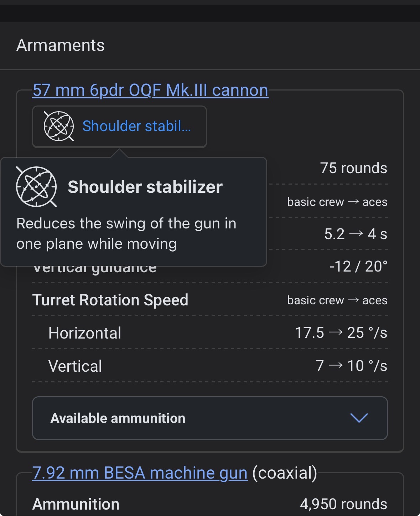The width and height of the screenshot is (420, 516).
Task: Click the large stabilizer icon in the tooltip
Action: point(36,186)
